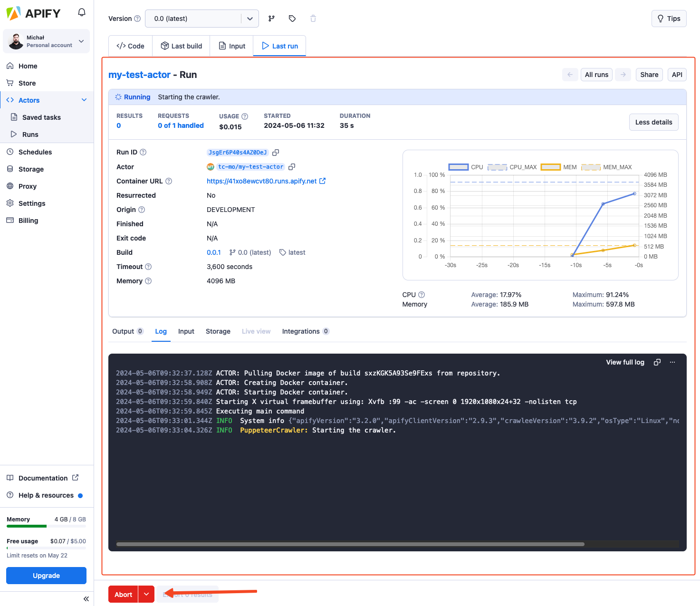The height and width of the screenshot is (606, 700).
Task: Open Schedules in the sidebar
Action: pyautogui.click(x=35, y=152)
